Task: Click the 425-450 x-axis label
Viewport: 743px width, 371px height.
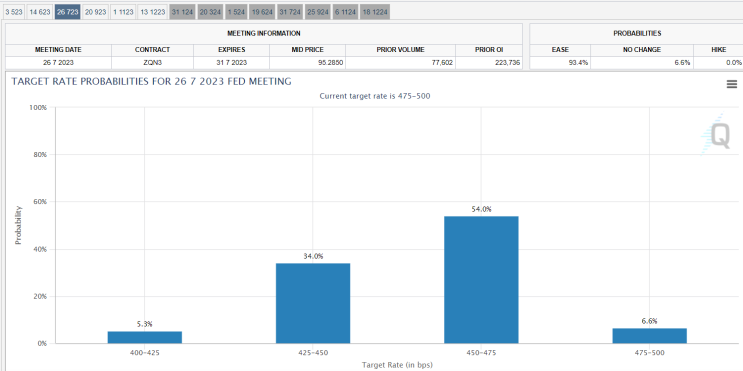Action: (313, 353)
